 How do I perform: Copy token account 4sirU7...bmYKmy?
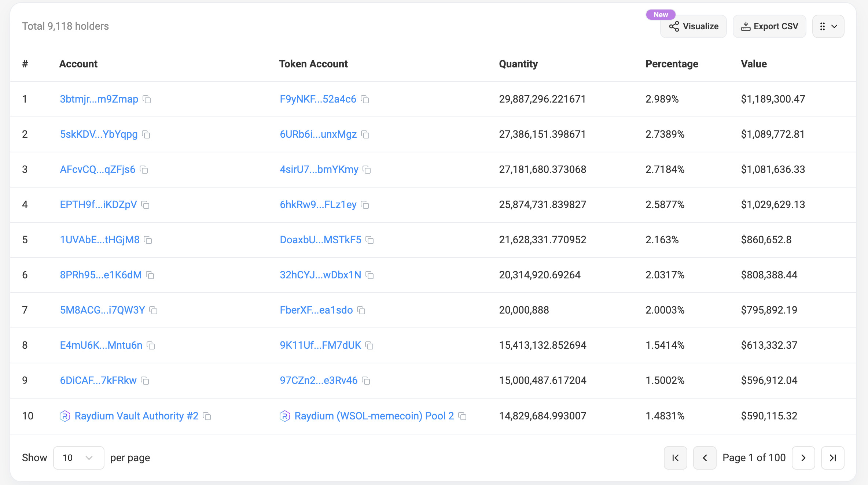tap(367, 170)
